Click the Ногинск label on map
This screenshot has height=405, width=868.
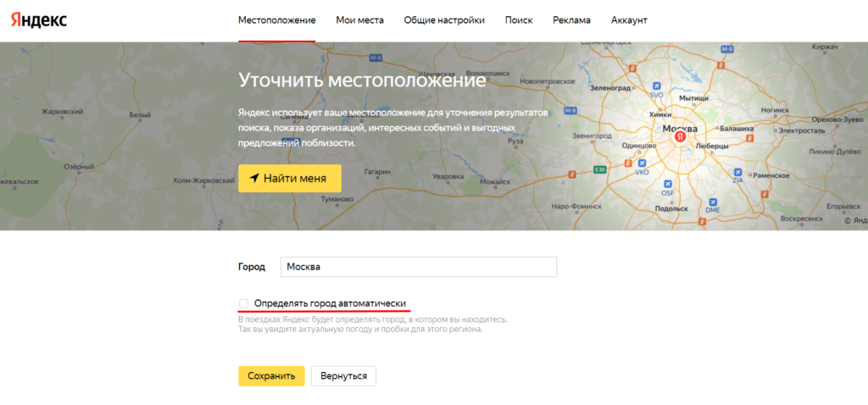(x=775, y=110)
